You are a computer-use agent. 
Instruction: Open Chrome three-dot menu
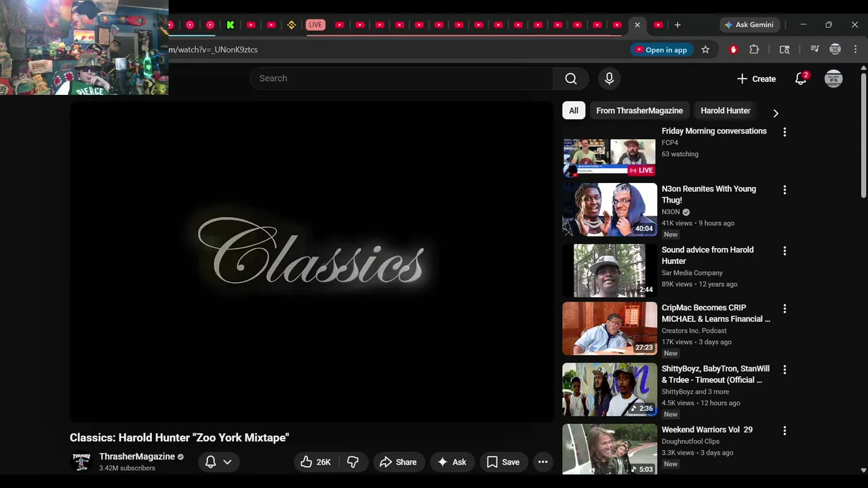point(856,49)
